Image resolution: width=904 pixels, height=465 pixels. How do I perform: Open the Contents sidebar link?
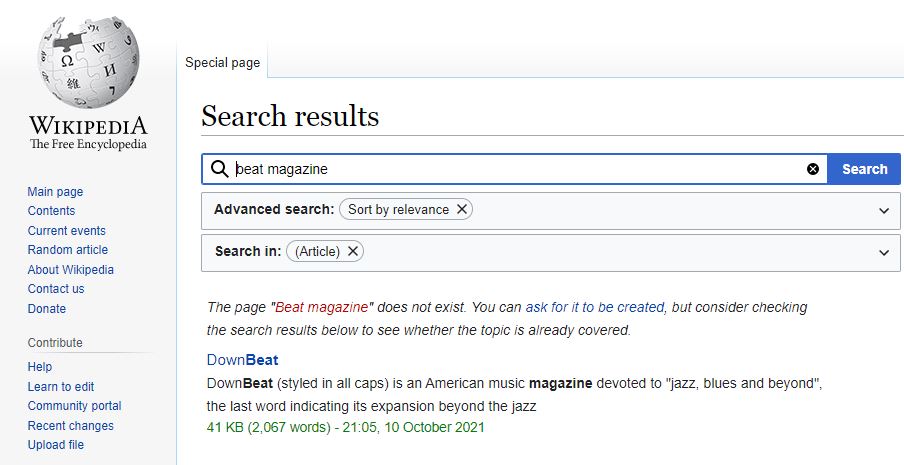tap(51, 211)
